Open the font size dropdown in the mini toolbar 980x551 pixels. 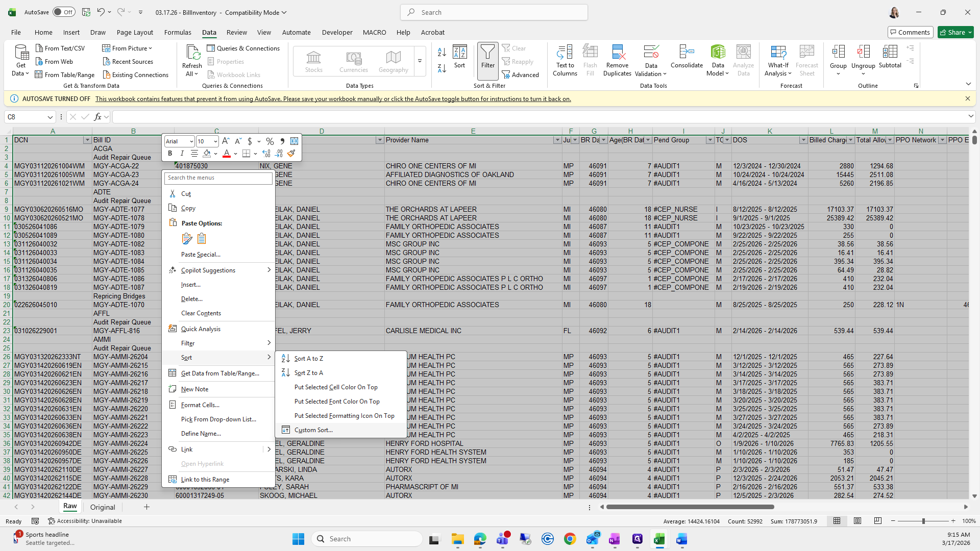[x=215, y=141]
